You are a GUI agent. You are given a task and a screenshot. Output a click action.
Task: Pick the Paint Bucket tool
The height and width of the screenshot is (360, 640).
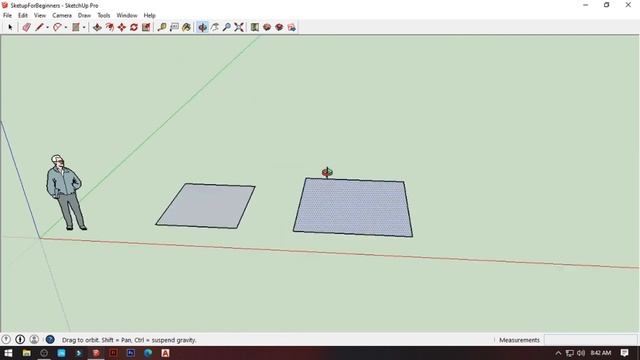[187, 27]
